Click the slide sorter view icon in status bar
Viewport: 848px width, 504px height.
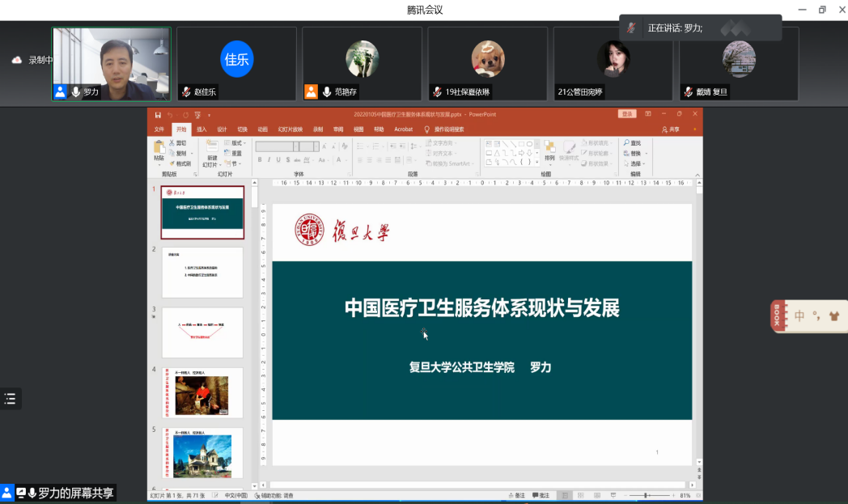pos(581,495)
